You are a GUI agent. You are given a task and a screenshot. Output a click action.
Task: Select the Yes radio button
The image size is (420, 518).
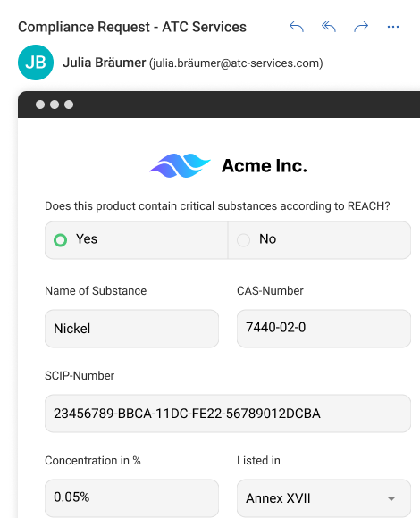[60, 240]
